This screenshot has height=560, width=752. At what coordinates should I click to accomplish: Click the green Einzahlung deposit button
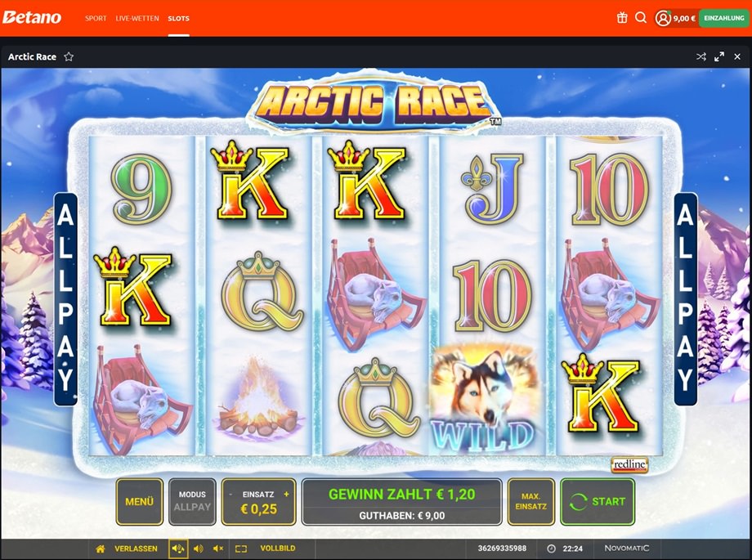[x=724, y=18]
